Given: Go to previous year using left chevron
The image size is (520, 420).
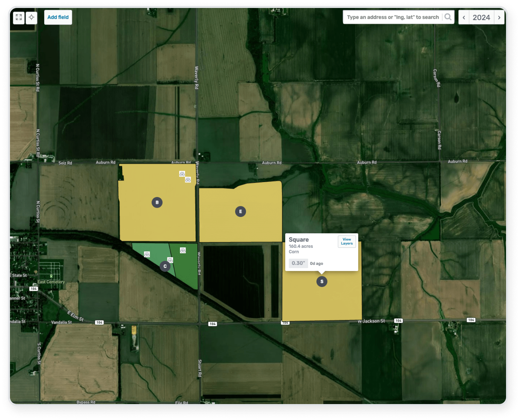Looking at the screenshot, I should pos(464,18).
